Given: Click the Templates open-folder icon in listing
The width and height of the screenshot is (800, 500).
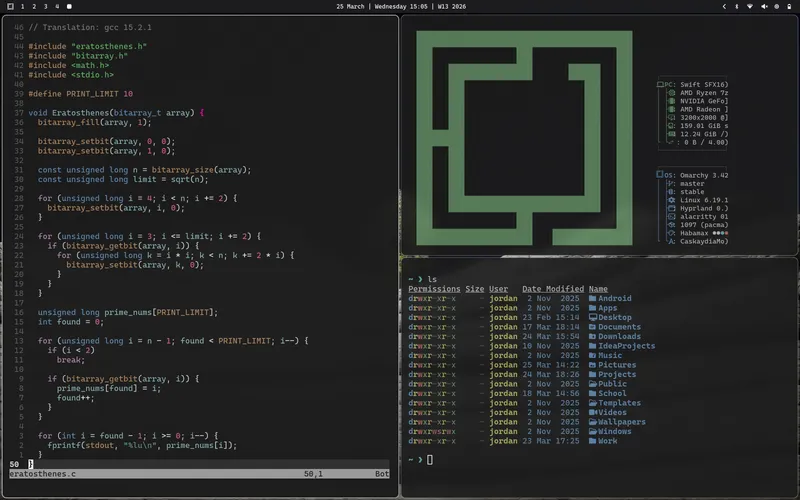Looking at the screenshot, I should coord(592,403).
